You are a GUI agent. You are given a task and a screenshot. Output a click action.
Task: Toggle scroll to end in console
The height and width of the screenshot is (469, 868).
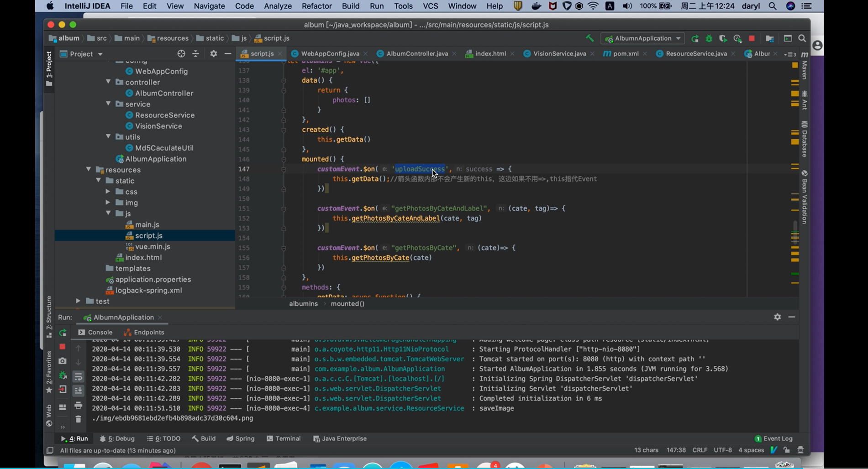[78, 391]
